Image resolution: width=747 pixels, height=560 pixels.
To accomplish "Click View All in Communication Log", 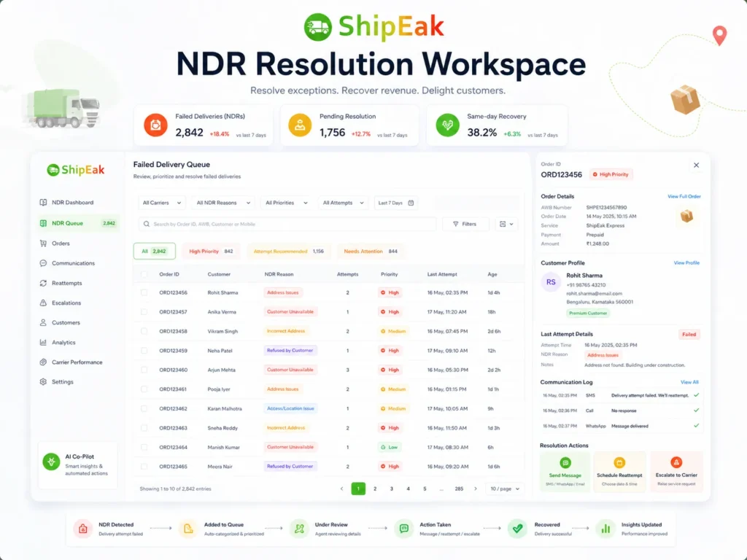I will pos(689,382).
